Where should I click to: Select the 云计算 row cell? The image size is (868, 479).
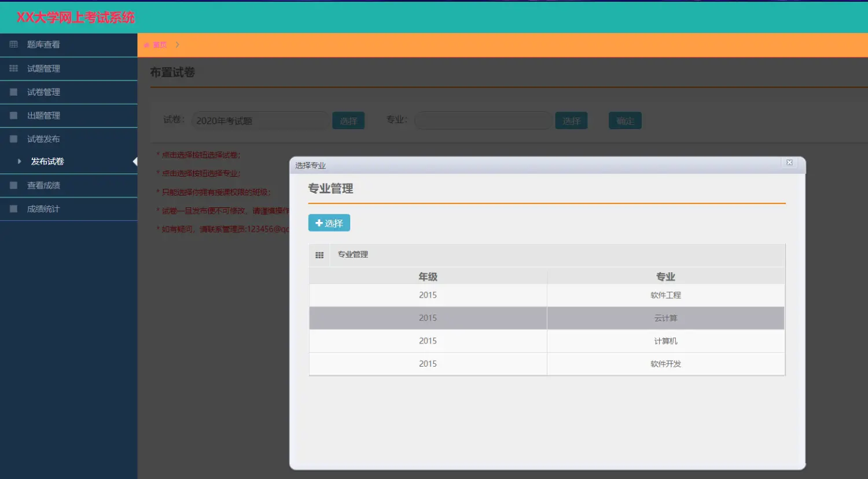point(666,318)
